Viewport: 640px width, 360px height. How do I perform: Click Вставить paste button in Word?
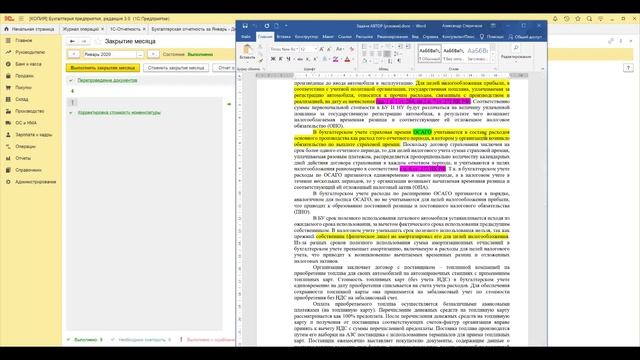coord(247,53)
